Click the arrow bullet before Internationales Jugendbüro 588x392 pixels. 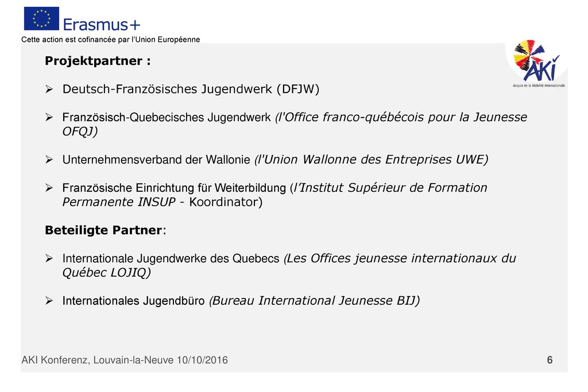coord(49,301)
